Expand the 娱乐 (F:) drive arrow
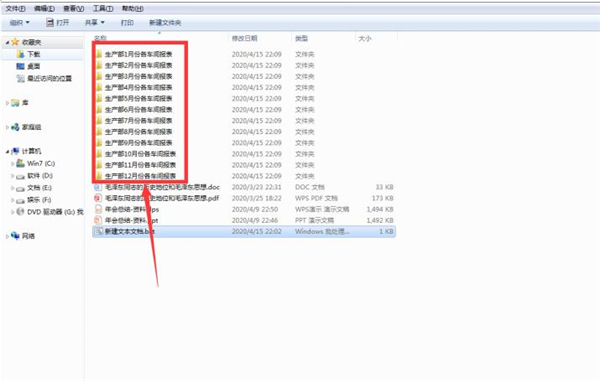Screen dimensions: 600x381 [13, 200]
